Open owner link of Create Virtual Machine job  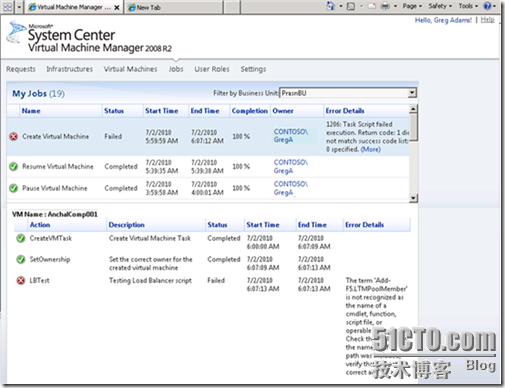291,136
